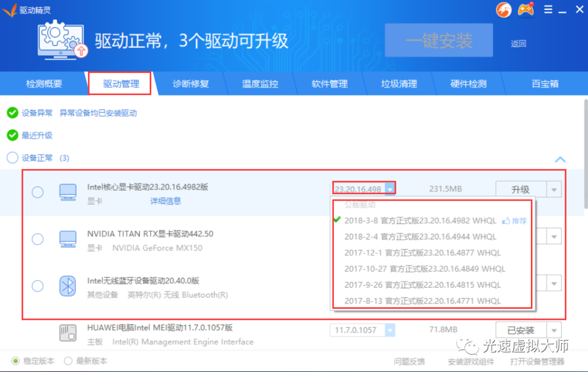The image size is (588, 372).
Task: Click the driver upgrade computer gear icon
Action: click(x=62, y=39)
